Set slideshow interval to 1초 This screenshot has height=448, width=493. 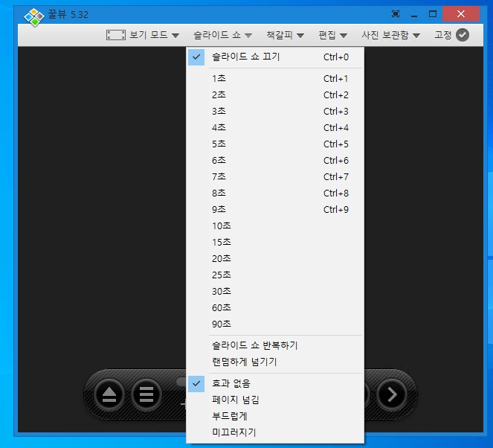click(x=275, y=78)
